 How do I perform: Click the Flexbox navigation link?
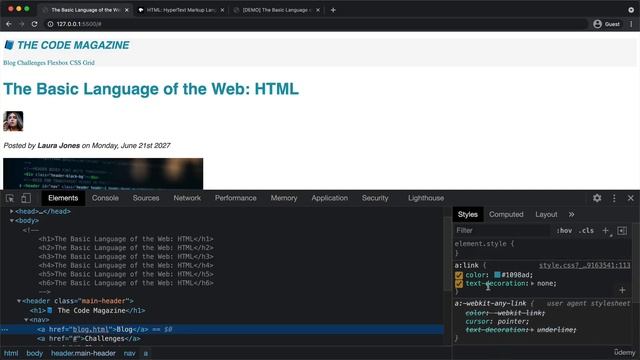58,63
